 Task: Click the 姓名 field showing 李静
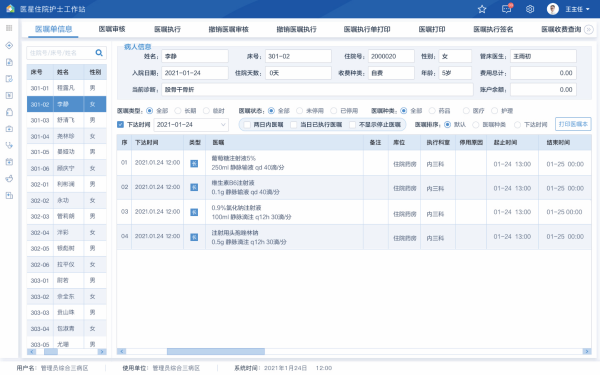point(195,56)
